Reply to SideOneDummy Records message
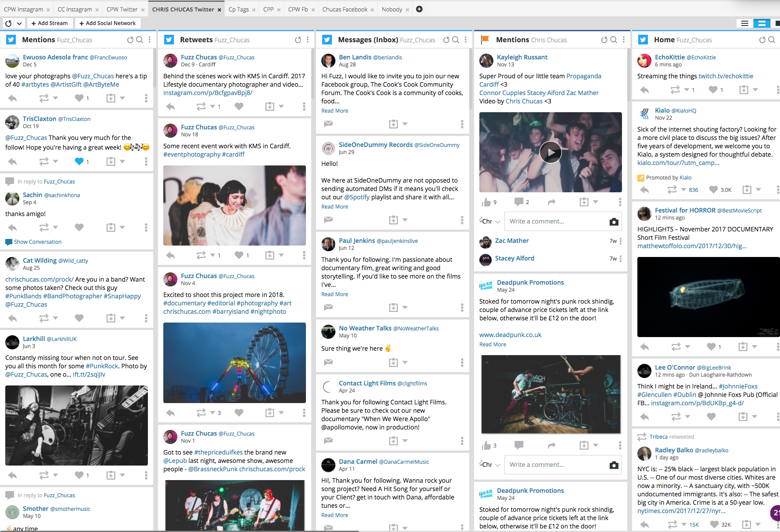The image size is (780, 532). tap(328, 220)
